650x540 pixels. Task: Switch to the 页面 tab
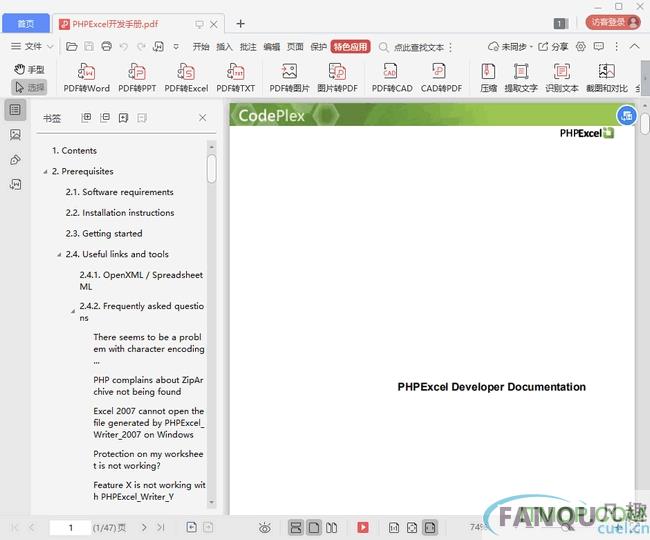pos(295,47)
